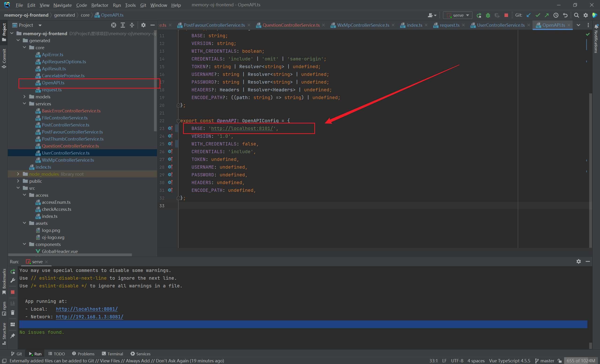Click editor vertical scrollbar
Viewport: 600px width, 364px height.
pyautogui.click(x=590, y=170)
